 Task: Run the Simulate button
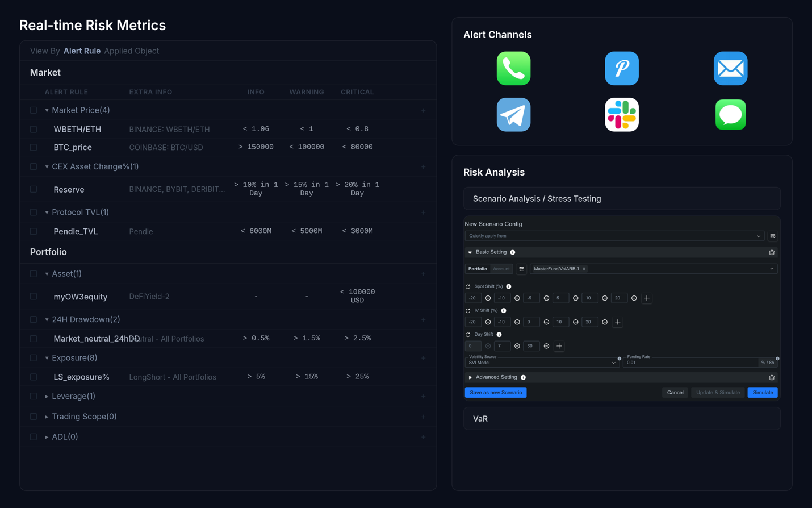[x=763, y=393]
